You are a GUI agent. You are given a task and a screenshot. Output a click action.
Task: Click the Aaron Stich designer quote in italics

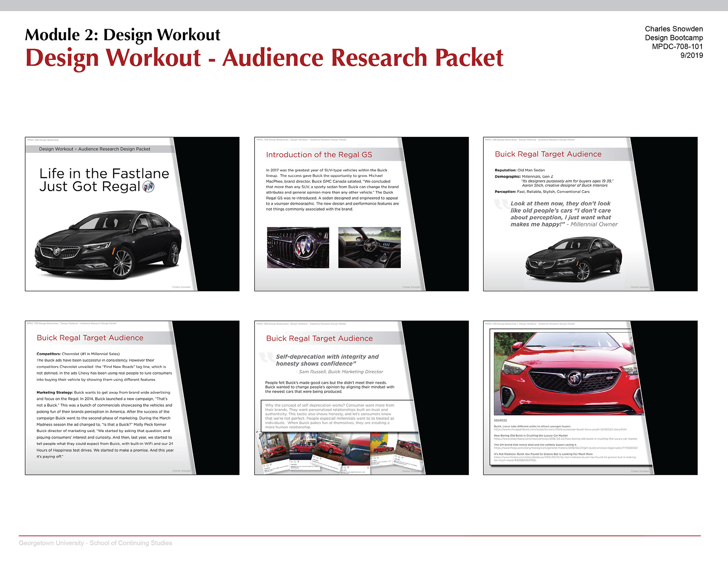[x=568, y=183]
